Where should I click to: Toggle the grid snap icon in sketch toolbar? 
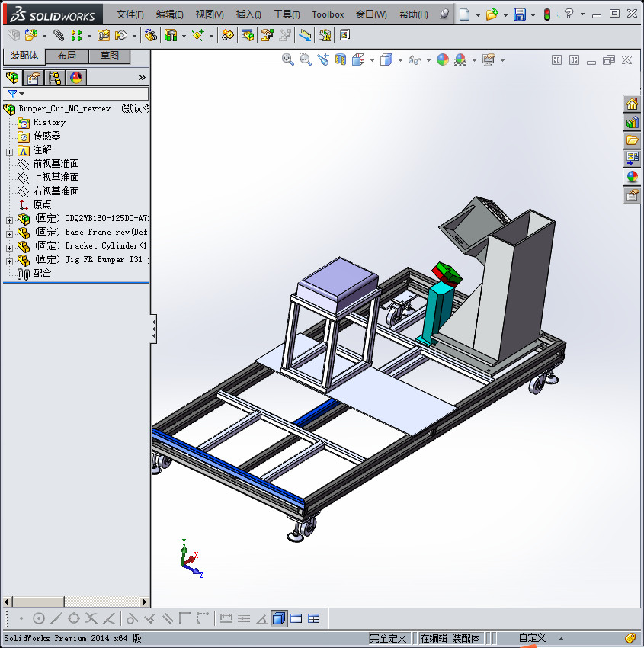[x=244, y=618]
